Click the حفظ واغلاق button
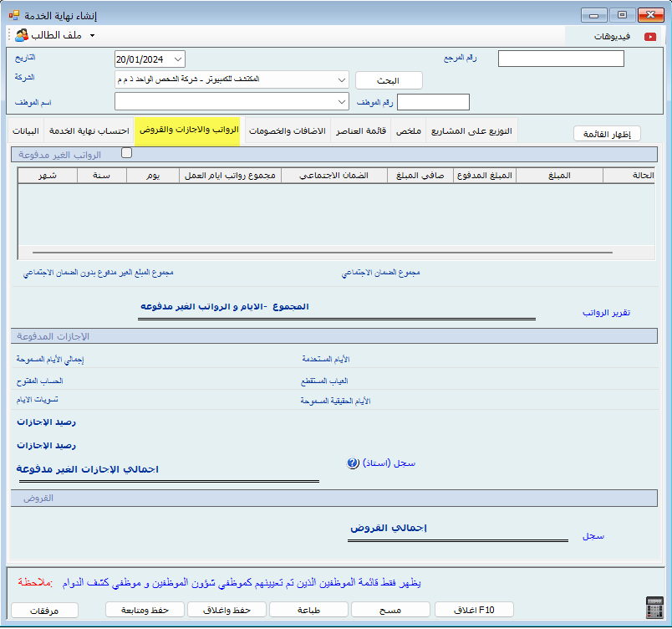Screen dimensions: 672x629 tap(226, 610)
